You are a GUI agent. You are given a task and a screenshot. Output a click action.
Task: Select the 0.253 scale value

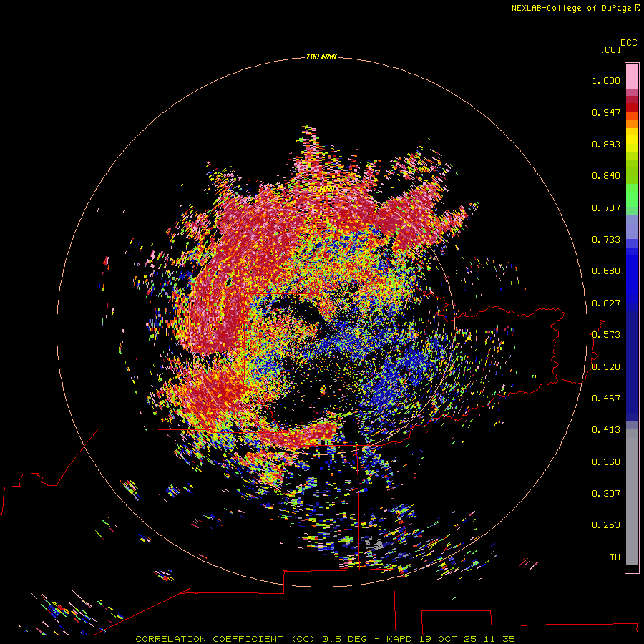[x=606, y=525]
